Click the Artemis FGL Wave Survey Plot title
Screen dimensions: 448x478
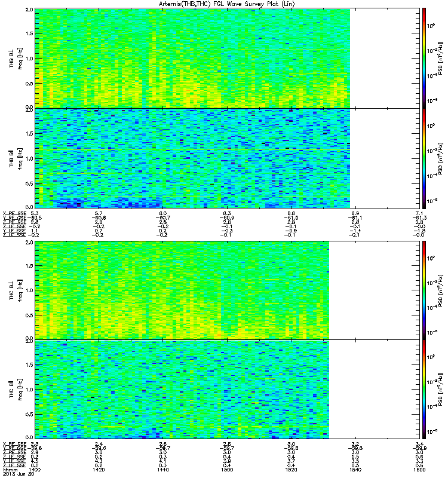click(226, 4)
